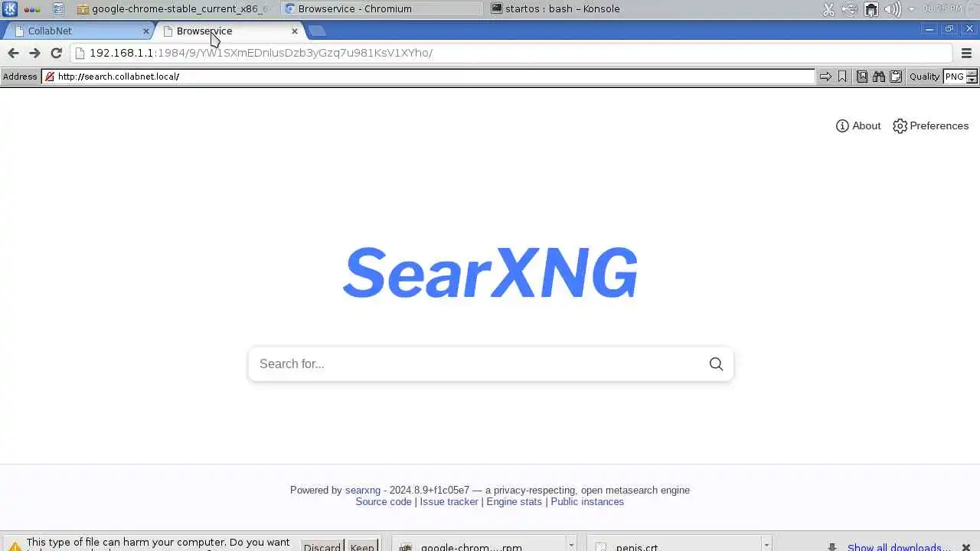This screenshot has width=980, height=551.
Task: Click the Browservice go arrow button
Action: pyautogui.click(x=825, y=77)
